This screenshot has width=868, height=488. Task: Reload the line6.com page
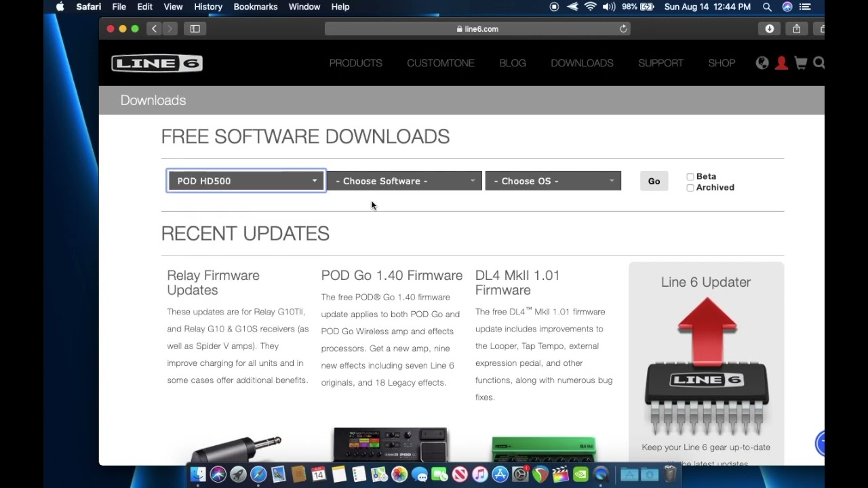(x=623, y=28)
